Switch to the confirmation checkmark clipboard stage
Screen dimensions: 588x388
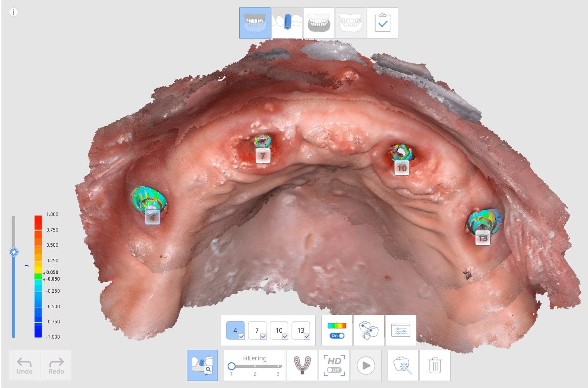click(x=382, y=23)
